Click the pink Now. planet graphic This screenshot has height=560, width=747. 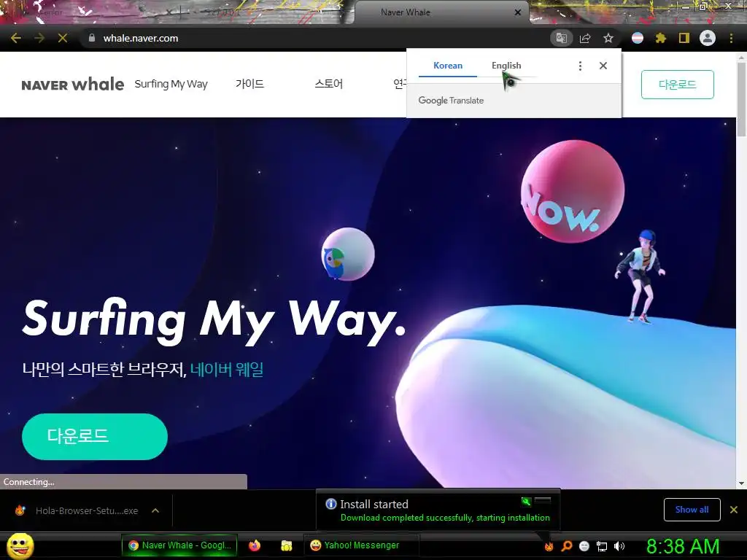572,192
